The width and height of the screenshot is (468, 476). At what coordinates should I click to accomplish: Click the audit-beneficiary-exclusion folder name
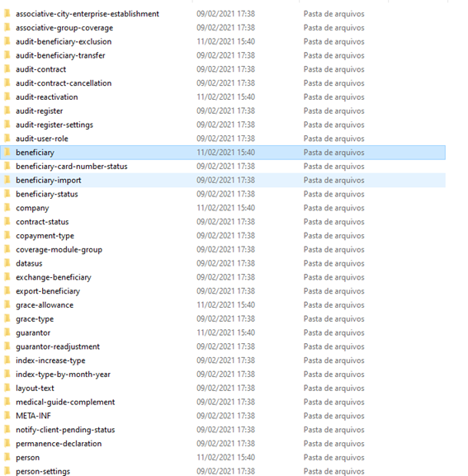coord(64,41)
